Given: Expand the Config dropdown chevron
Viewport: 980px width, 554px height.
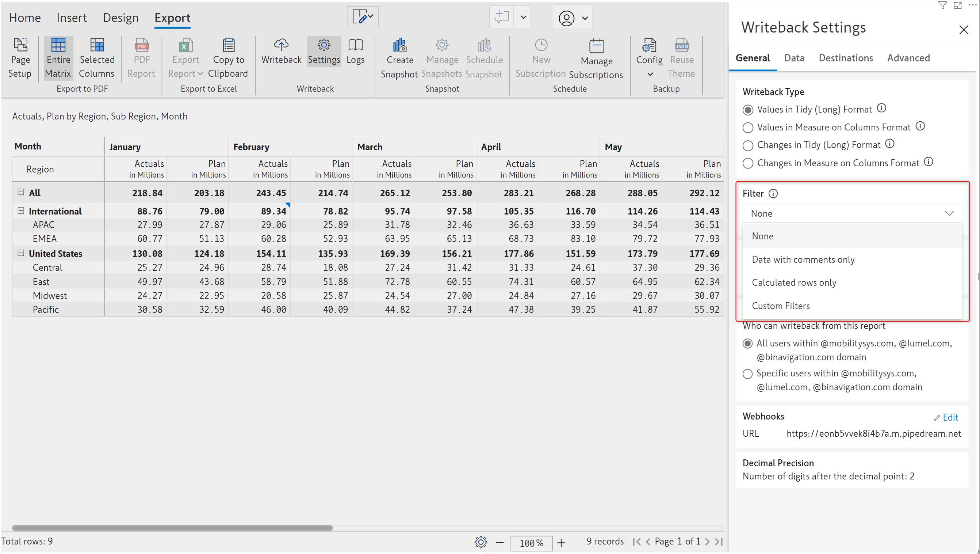Looking at the screenshot, I should click(650, 74).
